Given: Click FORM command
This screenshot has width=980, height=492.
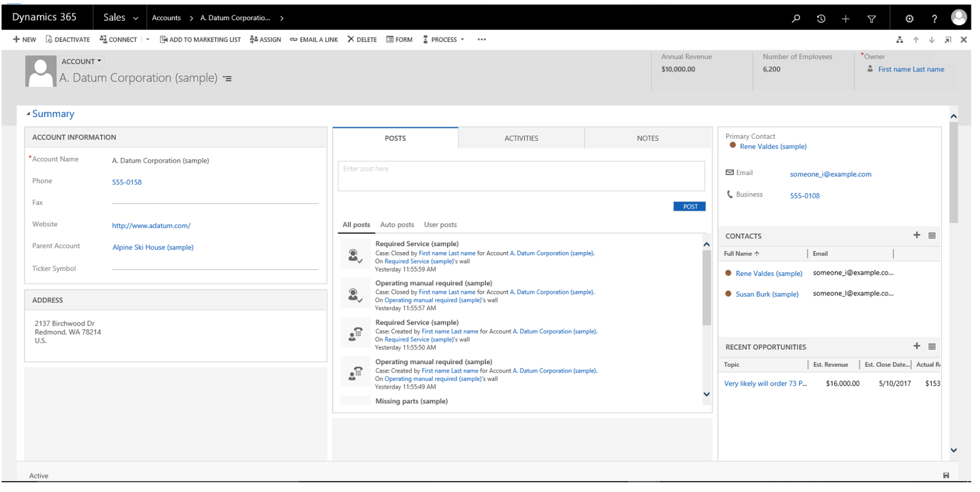Looking at the screenshot, I should 399,40.
